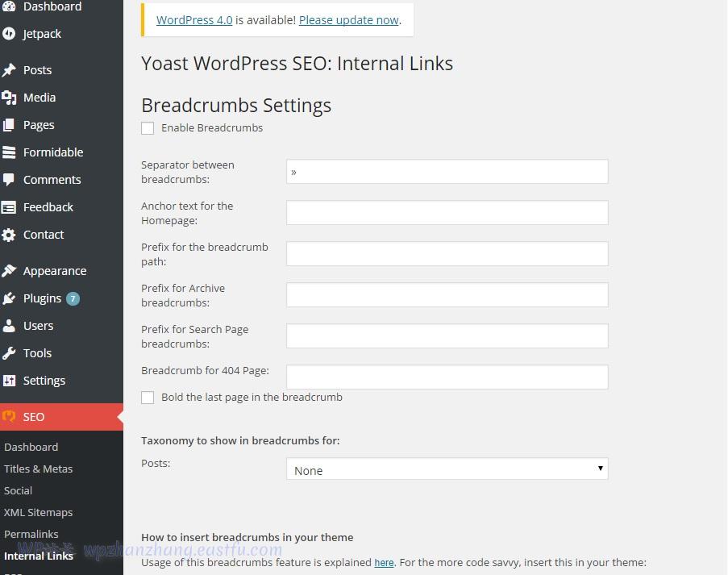
Task: Check Bold the last page option
Action: (148, 398)
